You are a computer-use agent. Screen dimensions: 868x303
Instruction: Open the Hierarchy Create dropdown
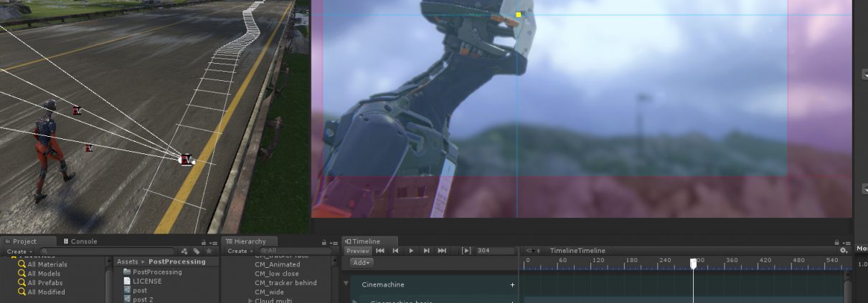point(240,251)
